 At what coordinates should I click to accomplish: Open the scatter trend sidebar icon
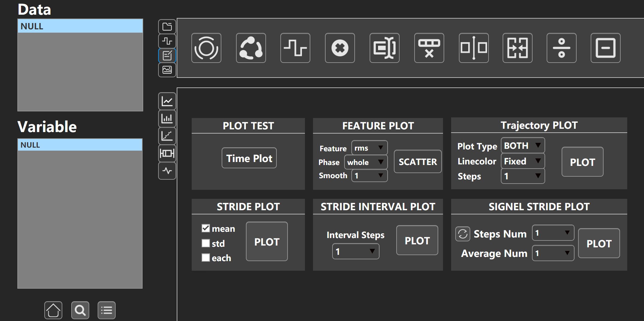167,136
